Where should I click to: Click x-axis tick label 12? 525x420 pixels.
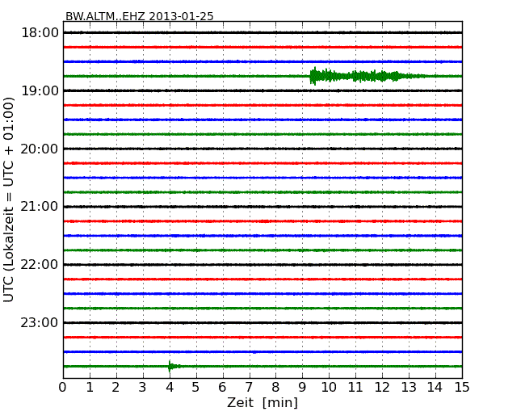[x=382, y=388]
